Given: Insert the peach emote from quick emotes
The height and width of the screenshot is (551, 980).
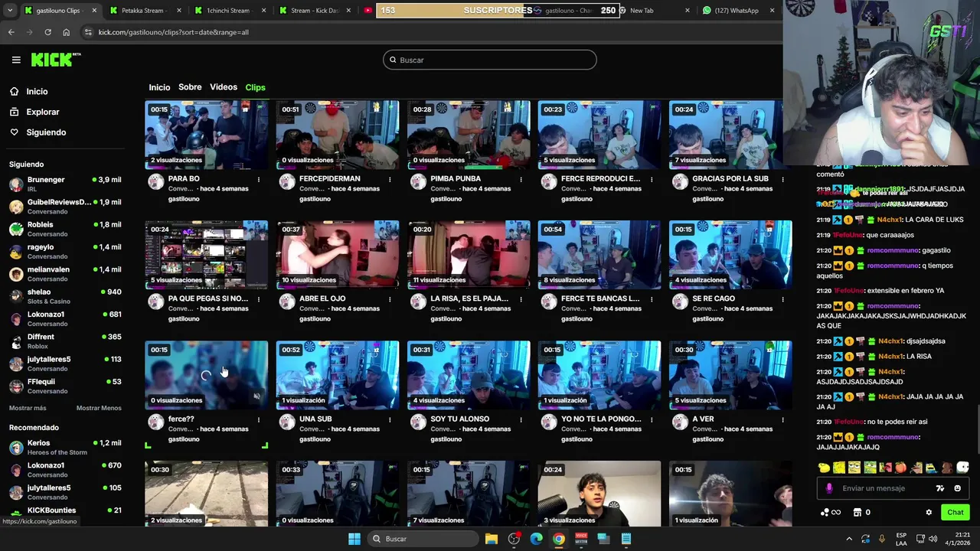Looking at the screenshot, I should 900,468.
